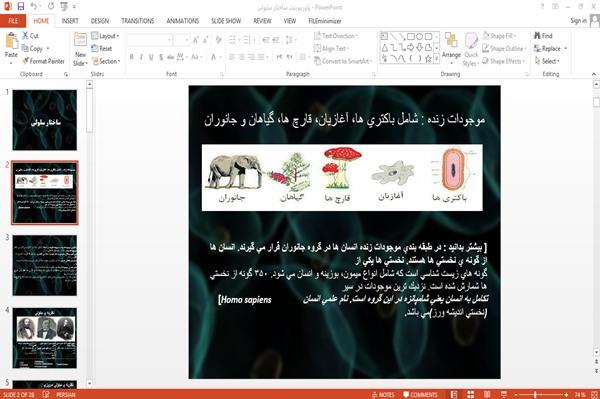Cut the selection with scissors icon
Viewport: 600px width, 399px height.
30,36
